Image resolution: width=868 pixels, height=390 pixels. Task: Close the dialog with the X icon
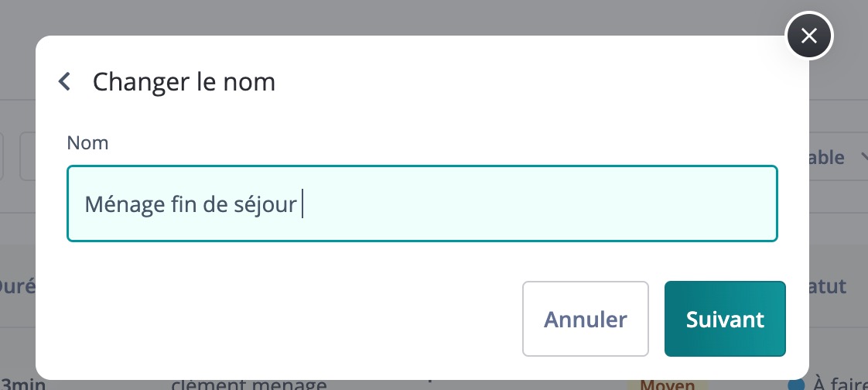coord(808,36)
